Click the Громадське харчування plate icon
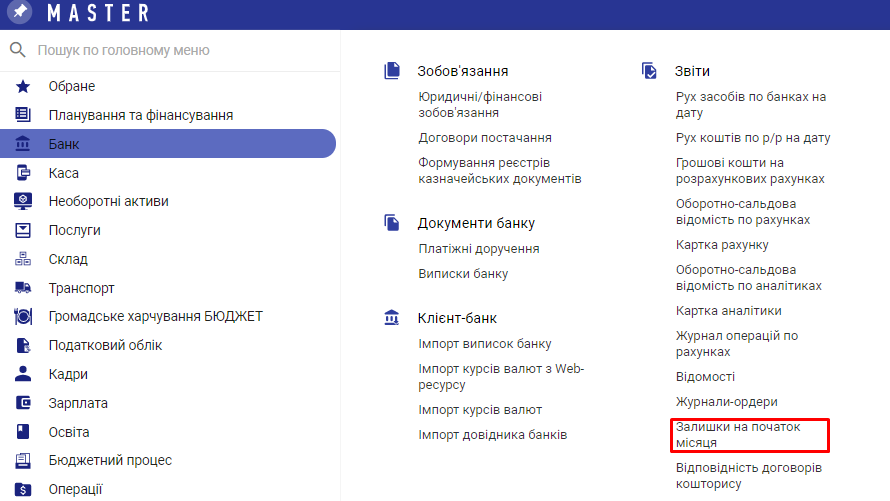Viewport: 890px width, 501px height. (x=23, y=317)
